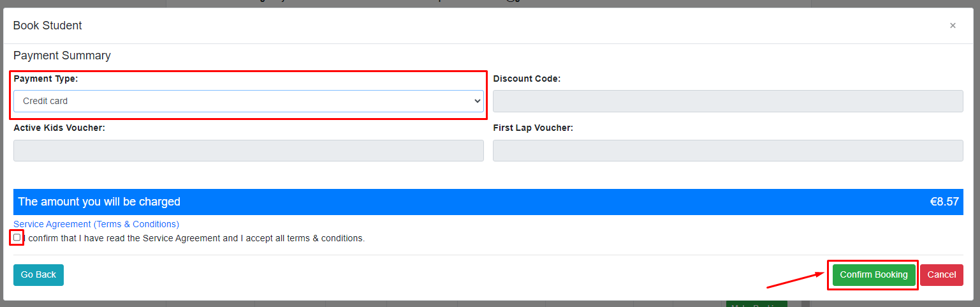
Task: Click the 'amount you will be charged' banner text
Action: point(99,202)
